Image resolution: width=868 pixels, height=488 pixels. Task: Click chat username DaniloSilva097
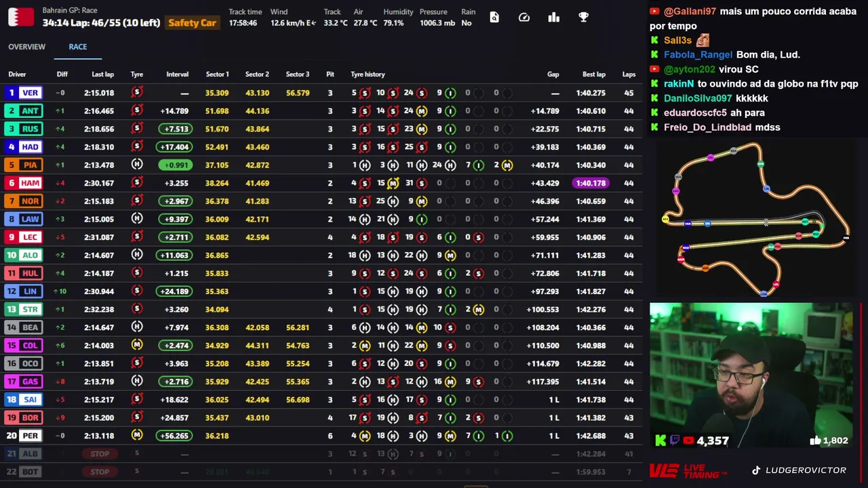(697, 98)
